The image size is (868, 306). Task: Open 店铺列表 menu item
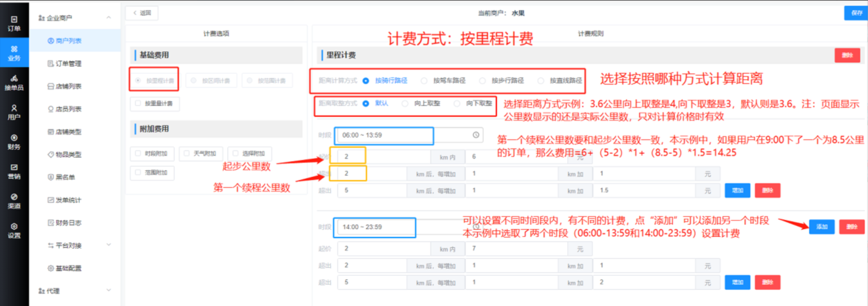click(x=69, y=87)
